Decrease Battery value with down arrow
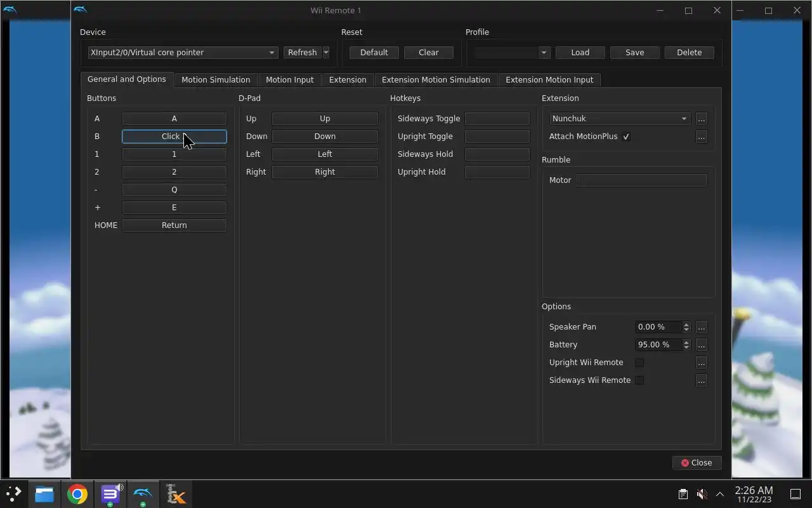Image resolution: width=812 pixels, height=508 pixels. click(686, 348)
